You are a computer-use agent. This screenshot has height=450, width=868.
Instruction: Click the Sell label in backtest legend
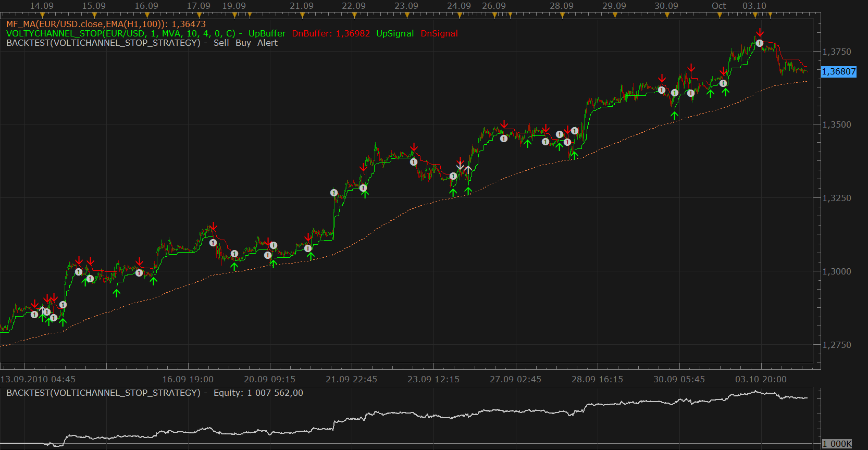[x=221, y=43]
